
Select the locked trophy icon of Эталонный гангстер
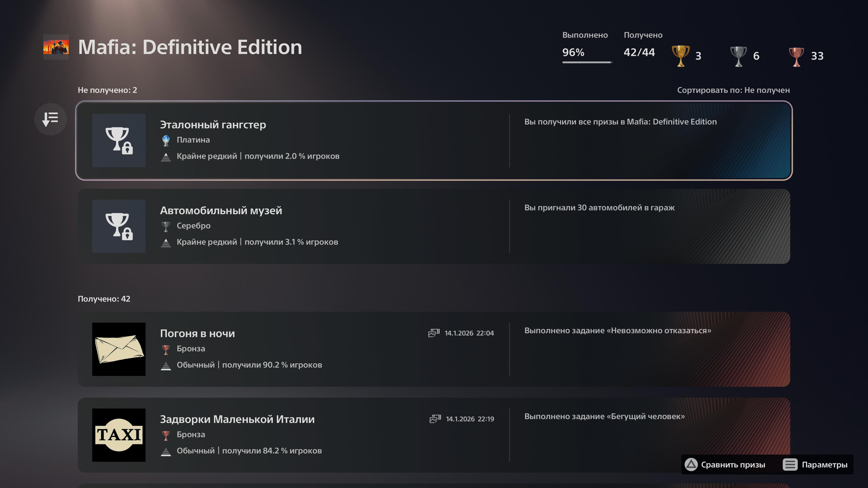[119, 141]
